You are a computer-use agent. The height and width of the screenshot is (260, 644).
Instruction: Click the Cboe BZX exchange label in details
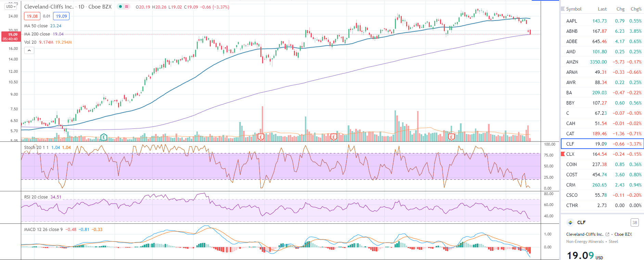[x=623, y=234]
